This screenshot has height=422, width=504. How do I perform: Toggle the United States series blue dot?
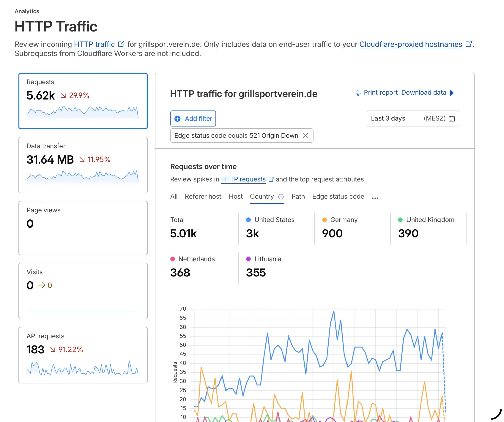point(248,220)
